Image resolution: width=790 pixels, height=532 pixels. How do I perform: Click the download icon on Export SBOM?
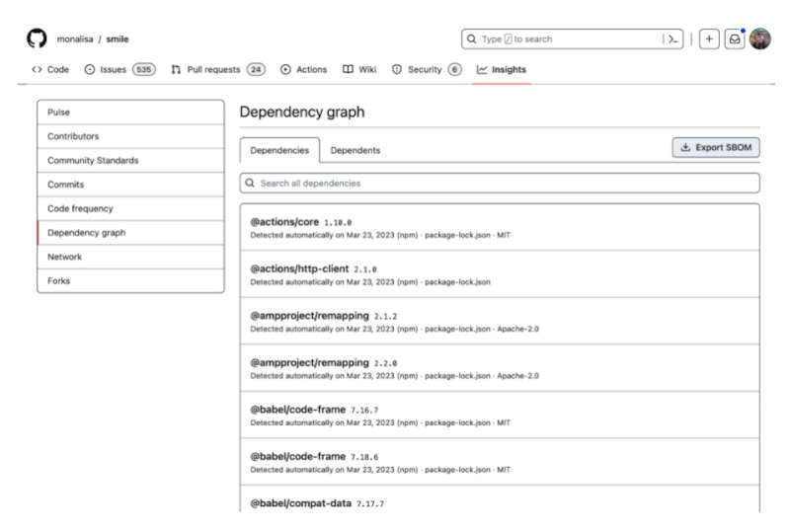(x=685, y=148)
